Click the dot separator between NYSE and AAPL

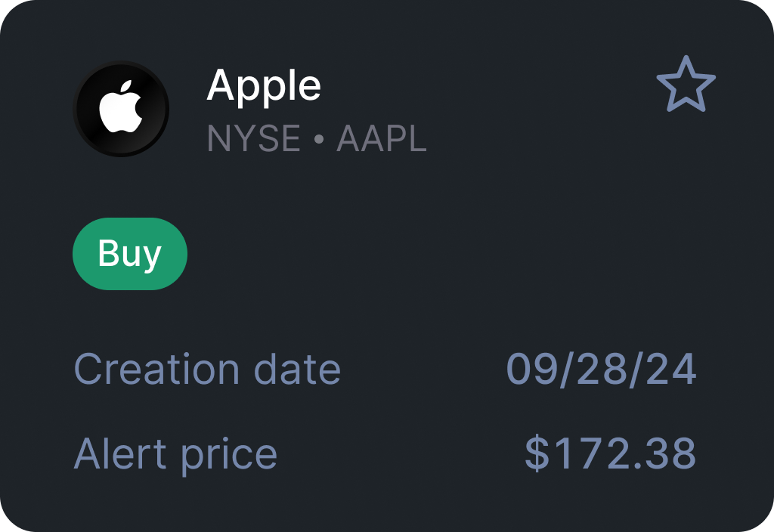point(318,140)
